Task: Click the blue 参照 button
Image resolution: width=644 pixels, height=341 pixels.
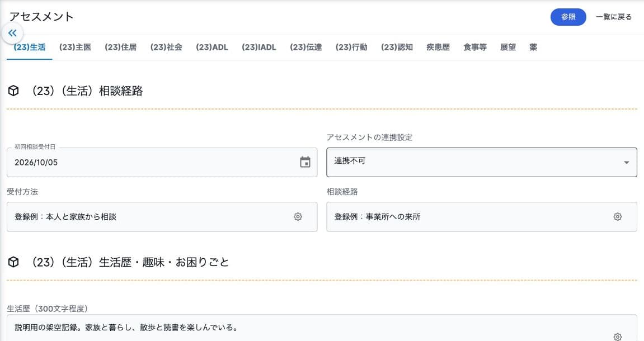Action: point(568,17)
